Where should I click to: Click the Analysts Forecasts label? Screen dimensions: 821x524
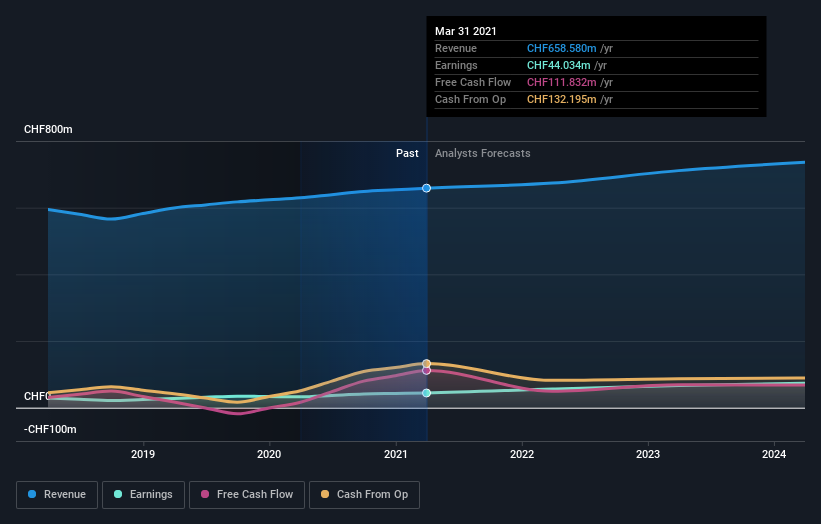[483, 153]
